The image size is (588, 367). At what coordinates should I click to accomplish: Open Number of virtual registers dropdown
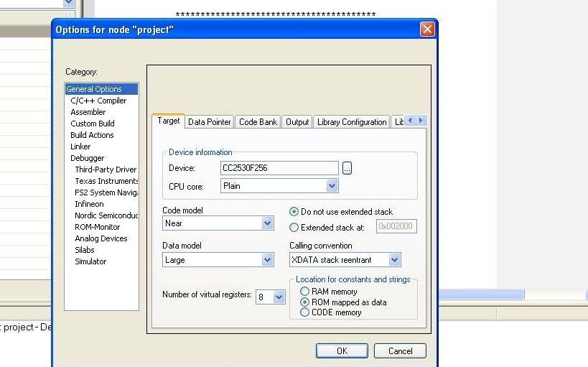279,297
